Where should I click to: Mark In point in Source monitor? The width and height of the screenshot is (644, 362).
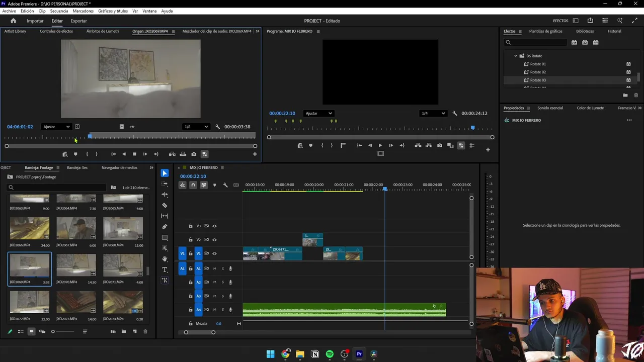pos(87,154)
